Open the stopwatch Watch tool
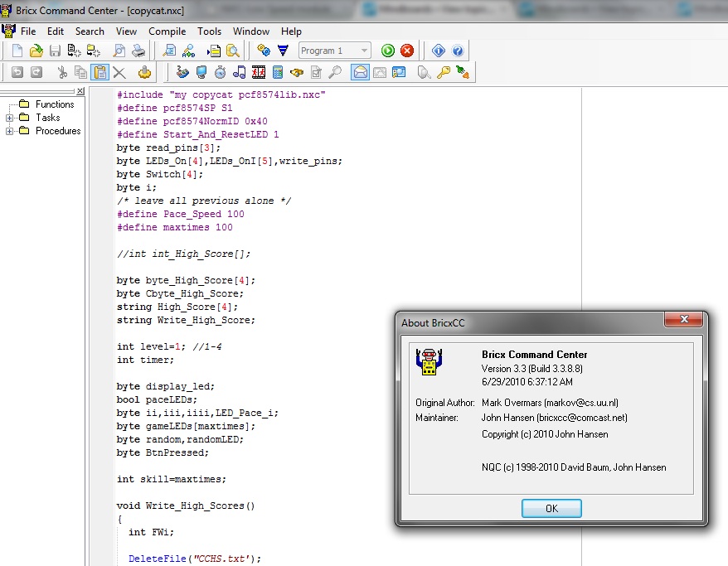This screenshot has height=566, width=728. (x=220, y=72)
